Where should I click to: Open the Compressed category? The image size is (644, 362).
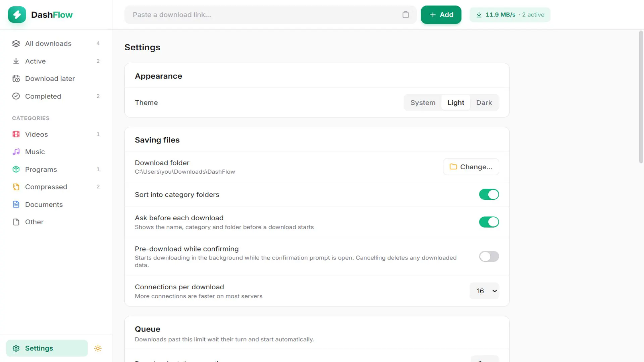click(56, 187)
